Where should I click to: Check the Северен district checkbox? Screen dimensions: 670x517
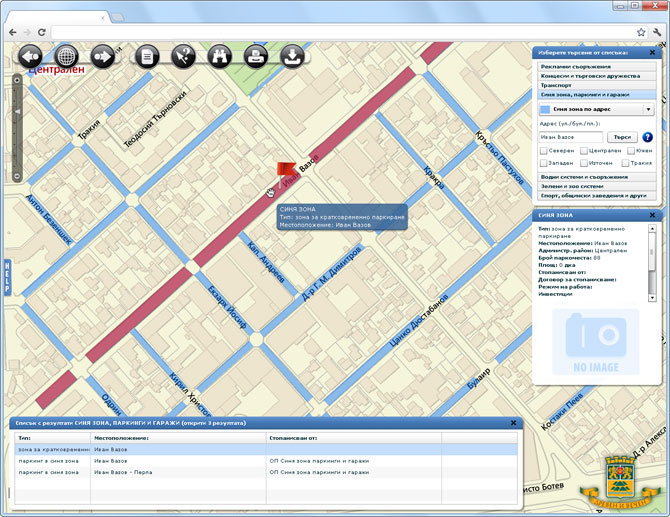pyautogui.click(x=544, y=150)
